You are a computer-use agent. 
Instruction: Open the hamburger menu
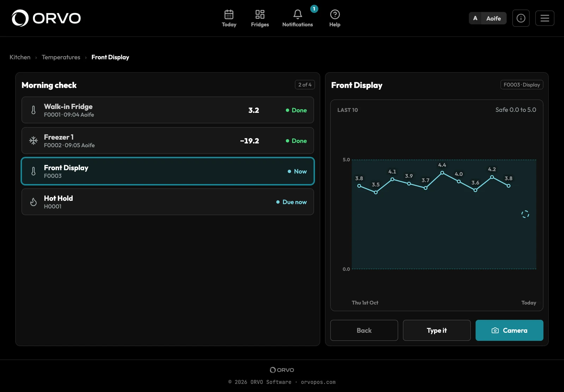pyautogui.click(x=545, y=18)
